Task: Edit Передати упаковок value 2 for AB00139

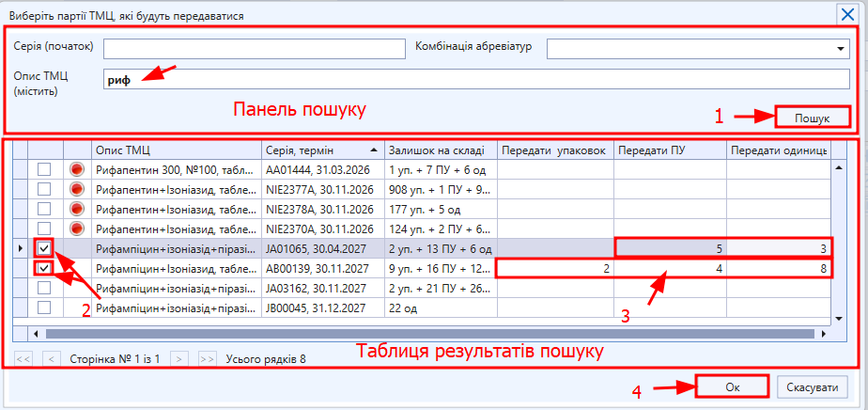Action: pos(555,269)
